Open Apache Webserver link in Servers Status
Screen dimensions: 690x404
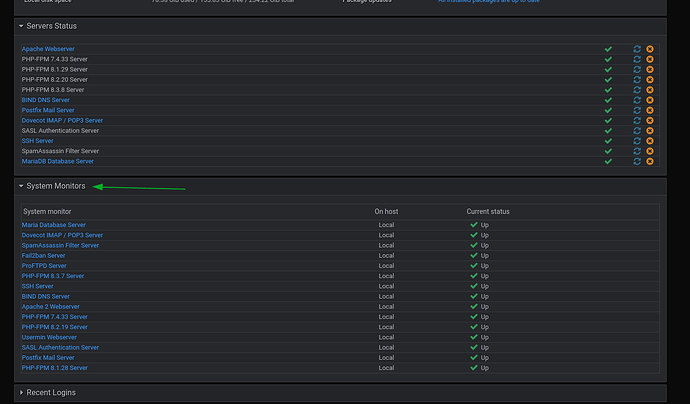pos(48,49)
